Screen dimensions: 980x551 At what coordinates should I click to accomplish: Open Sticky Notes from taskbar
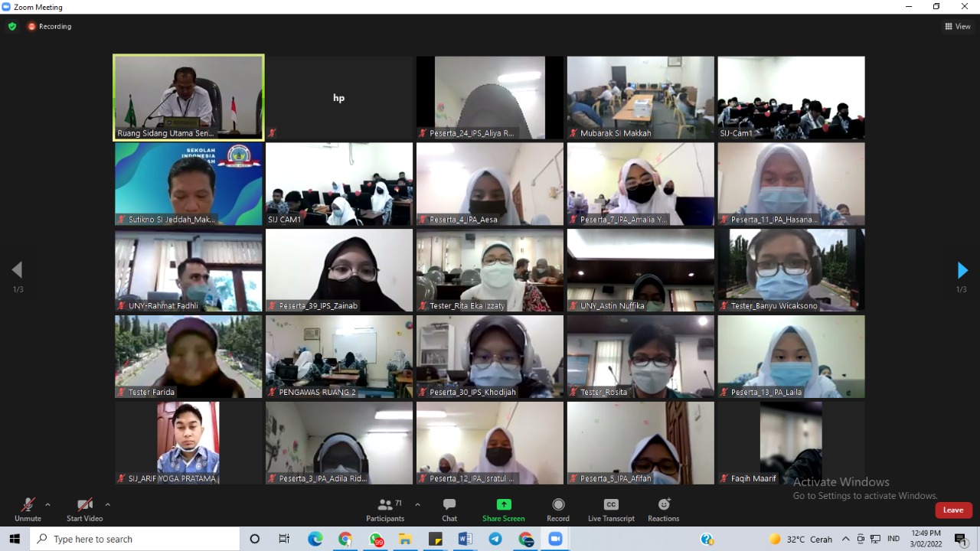click(x=436, y=539)
